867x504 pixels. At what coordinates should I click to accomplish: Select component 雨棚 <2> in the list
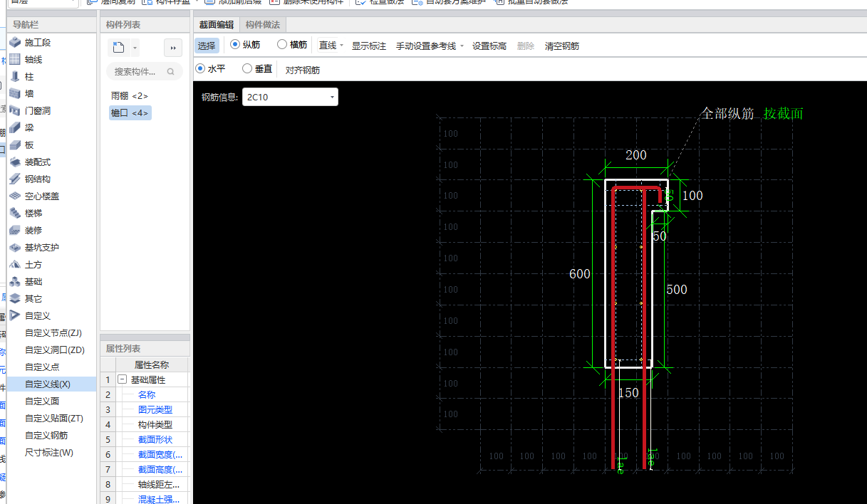(130, 95)
